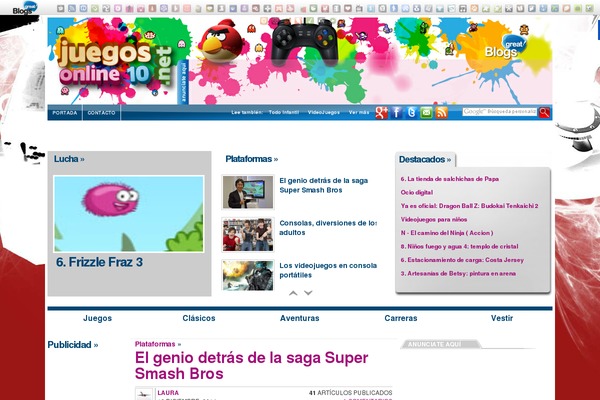
Task: Click the Frizzle Fraz 3 game image
Action: click(129, 214)
